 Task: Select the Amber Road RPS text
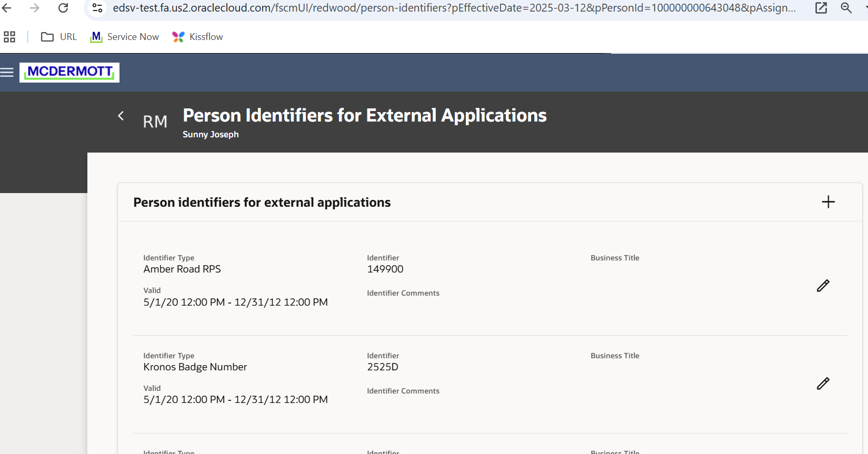click(x=182, y=269)
